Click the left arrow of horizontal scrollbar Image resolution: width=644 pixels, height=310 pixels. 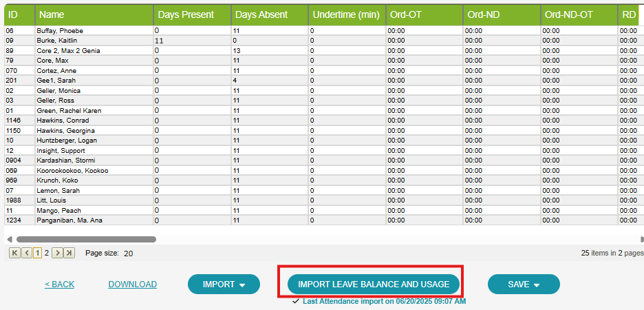coord(10,239)
